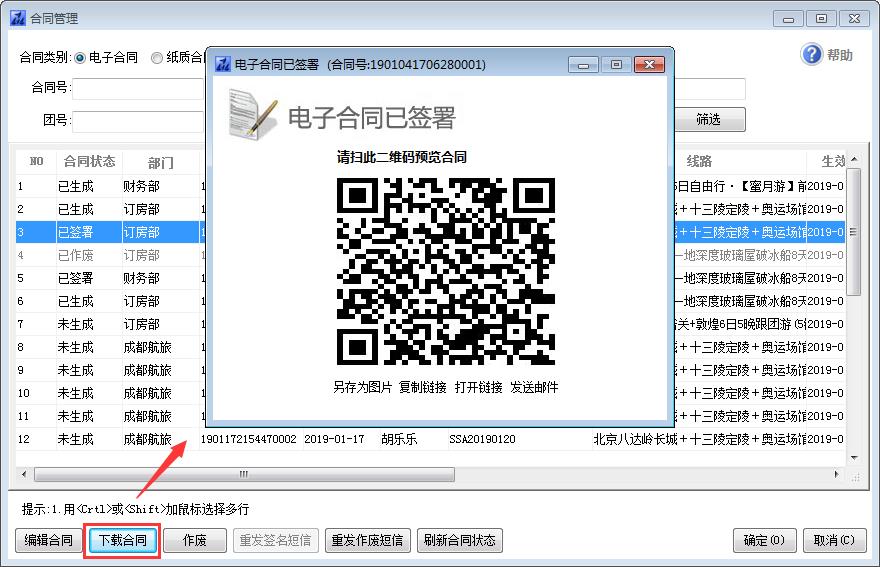
Task: Click the dialog title bar app icon
Action: coord(223,64)
